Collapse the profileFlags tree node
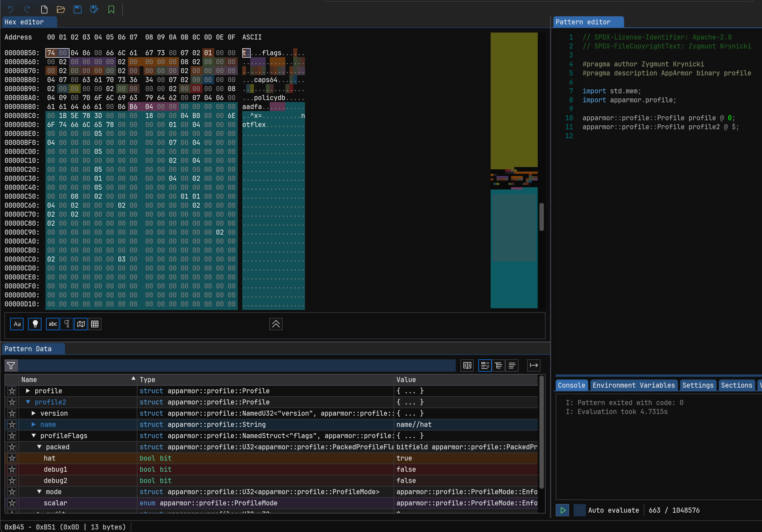762x532 pixels. (x=34, y=436)
